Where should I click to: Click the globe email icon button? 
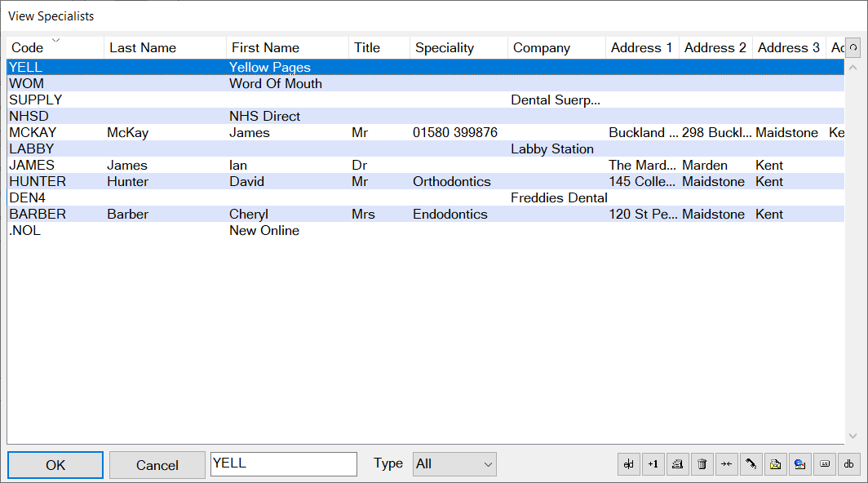point(800,464)
